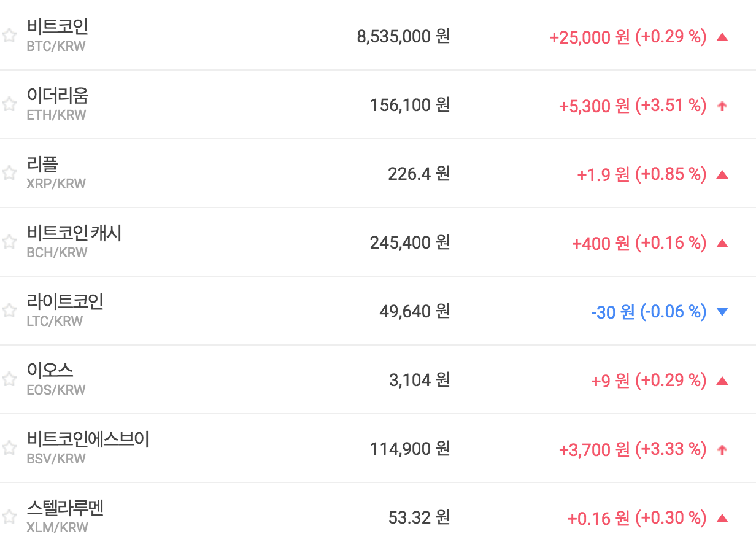756x550 pixels.
Task: Favorite Stellar Lumens XLM/KRW with star
Action: coord(9,516)
